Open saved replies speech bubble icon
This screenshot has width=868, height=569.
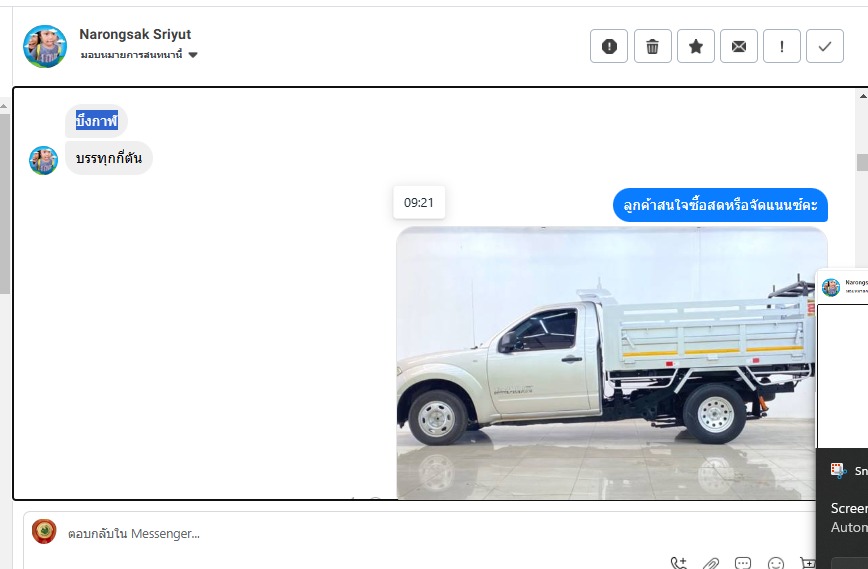click(x=743, y=563)
